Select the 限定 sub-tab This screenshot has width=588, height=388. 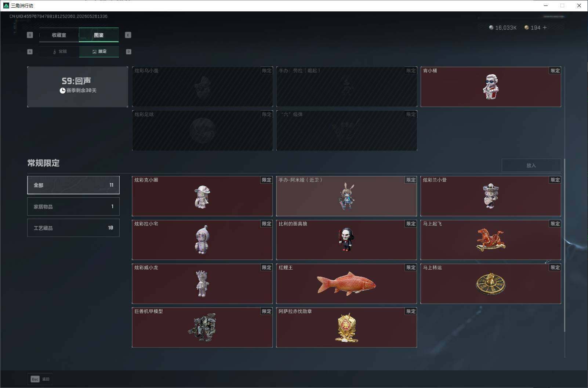coord(99,51)
